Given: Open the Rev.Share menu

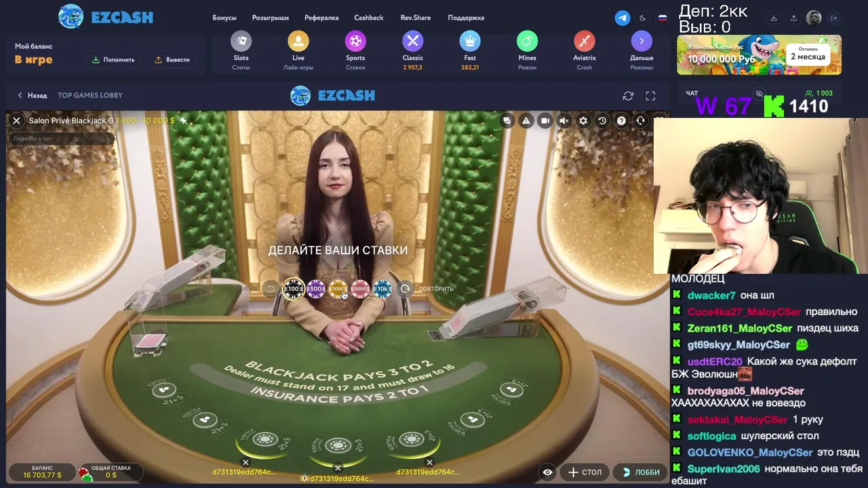Looking at the screenshot, I should pos(416,18).
